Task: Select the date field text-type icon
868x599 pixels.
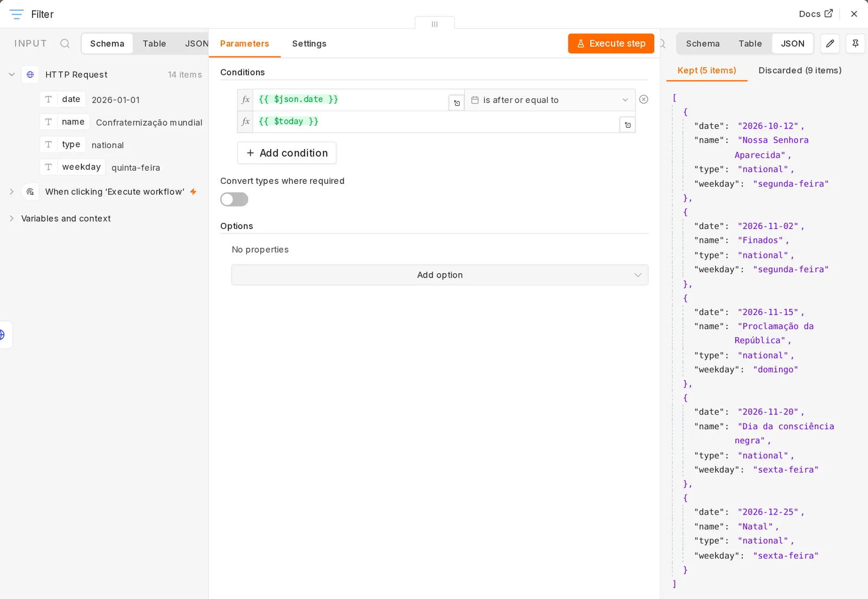Action: (x=48, y=99)
